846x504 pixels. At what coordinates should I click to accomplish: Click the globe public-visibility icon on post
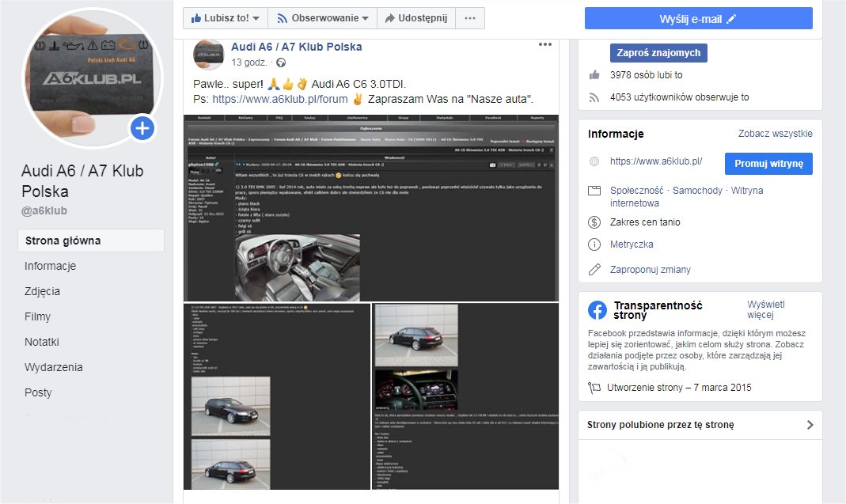(x=281, y=63)
